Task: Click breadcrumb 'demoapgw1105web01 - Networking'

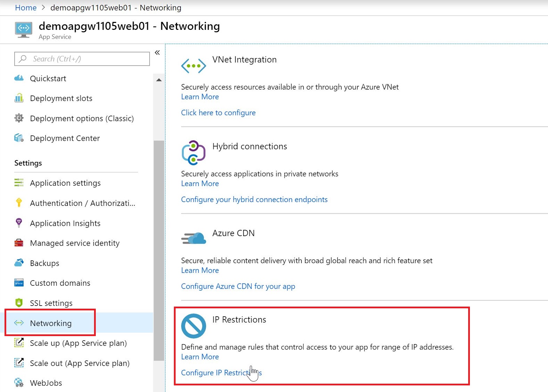Action: click(x=116, y=8)
